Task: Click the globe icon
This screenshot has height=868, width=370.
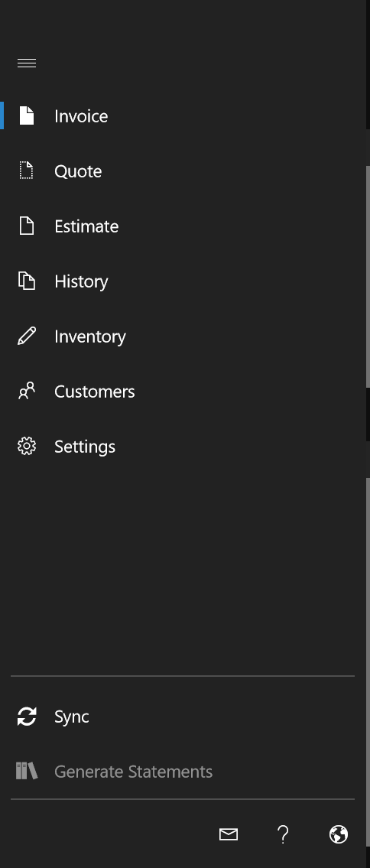Action: click(339, 834)
